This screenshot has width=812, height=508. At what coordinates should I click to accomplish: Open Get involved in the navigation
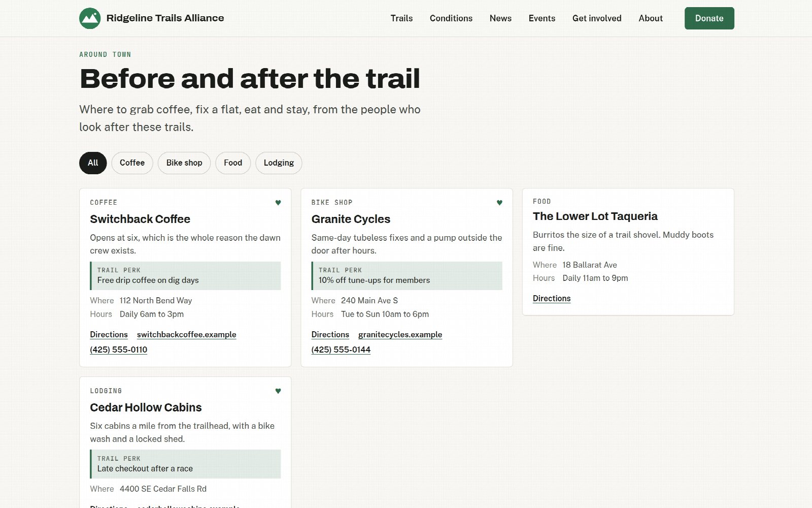(x=597, y=18)
